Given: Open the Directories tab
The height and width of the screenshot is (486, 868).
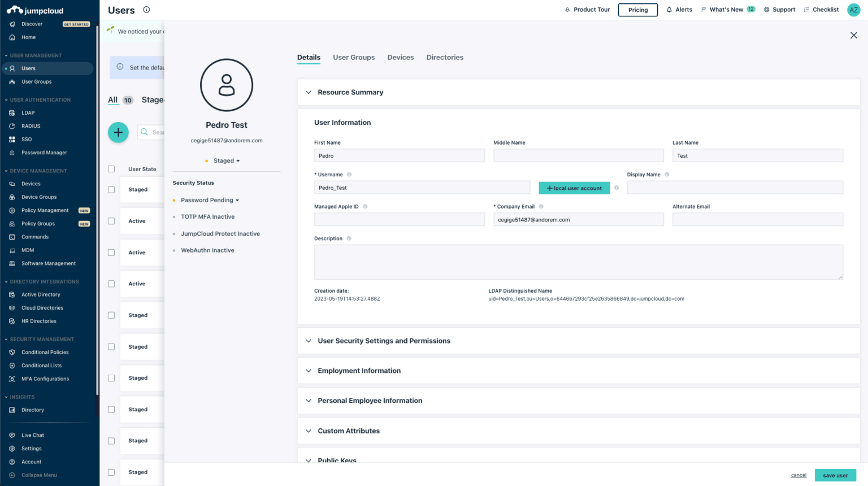Looking at the screenshot, I should (x=445, y=57).
